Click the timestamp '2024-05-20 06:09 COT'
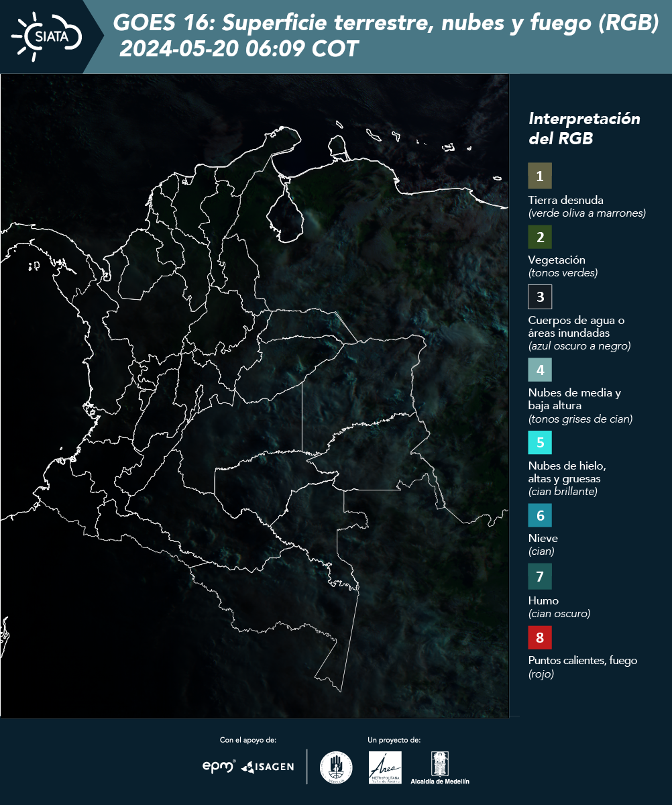672x805 pixels. tap(238, 49)
